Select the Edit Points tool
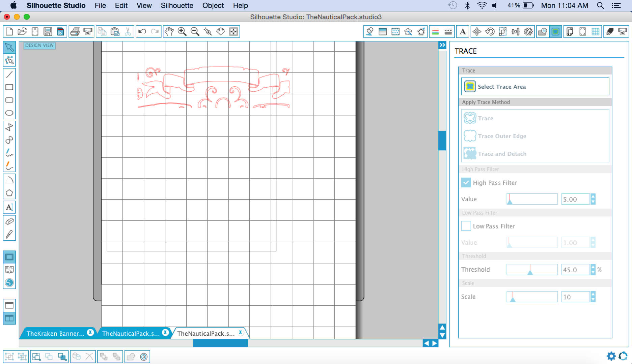The width and height of the screenshot is (632, 364). (x=9, y=61)
